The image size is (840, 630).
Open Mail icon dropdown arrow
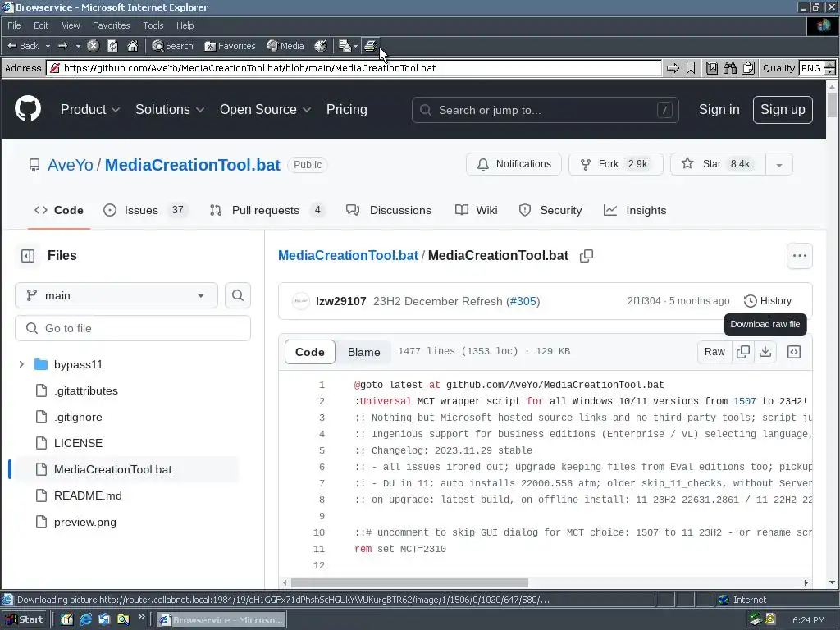click(355, 46)
